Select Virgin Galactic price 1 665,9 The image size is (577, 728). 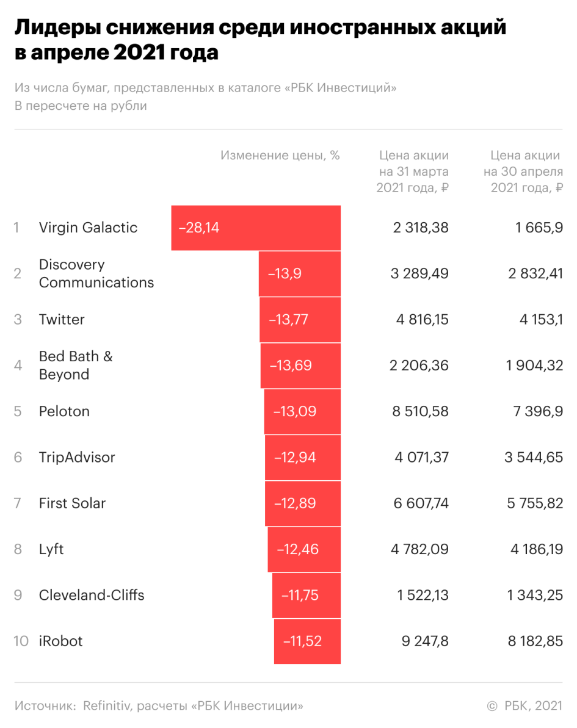click(x=539, y=228)
